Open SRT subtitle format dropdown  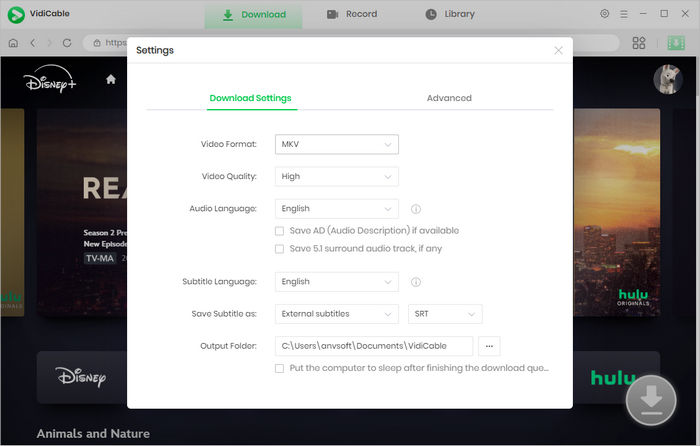tap(445, 314)
